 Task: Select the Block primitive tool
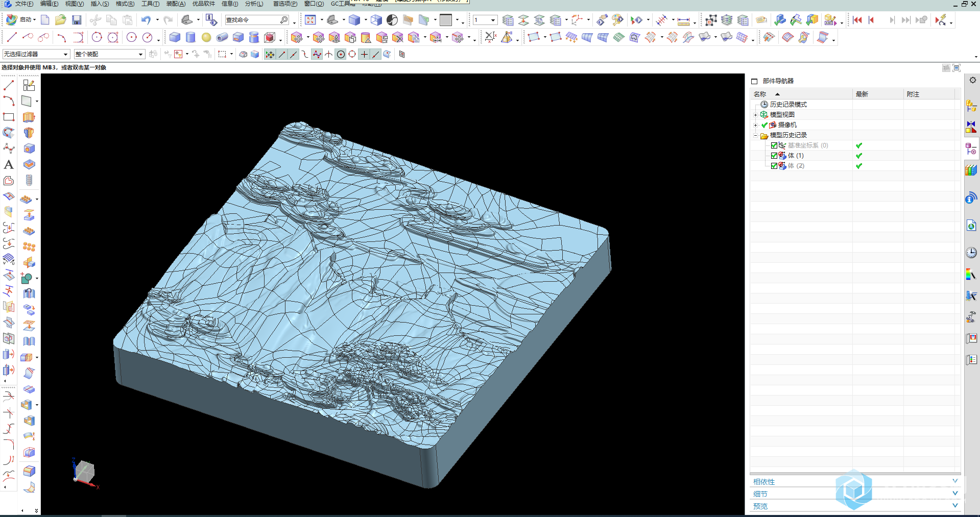(175, 37)
